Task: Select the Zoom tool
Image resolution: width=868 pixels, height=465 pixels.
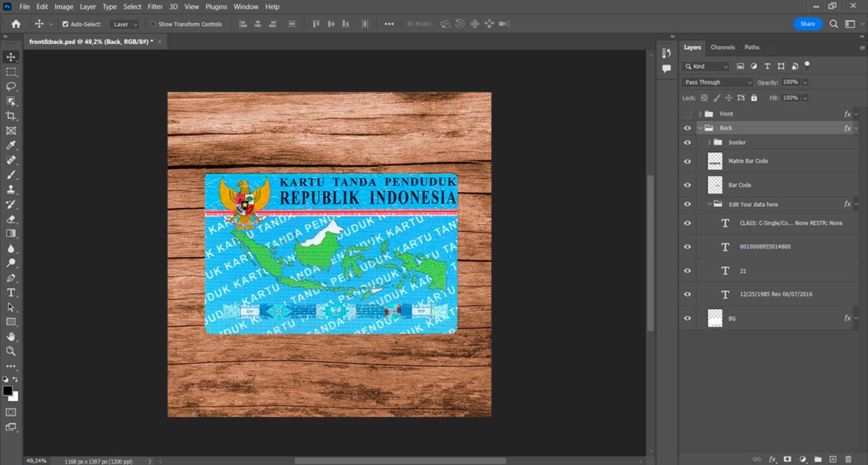Action: click(11, 351)
